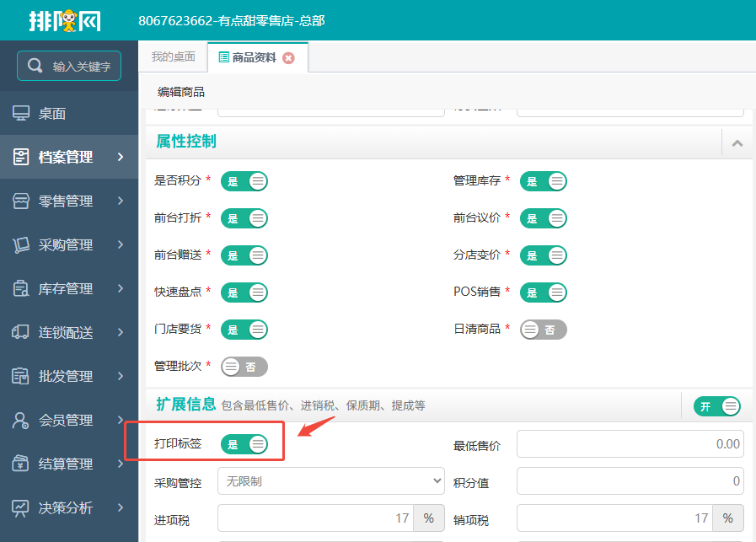
Task: Toggle the 快速盘点 switch
Action: (244, 292)
